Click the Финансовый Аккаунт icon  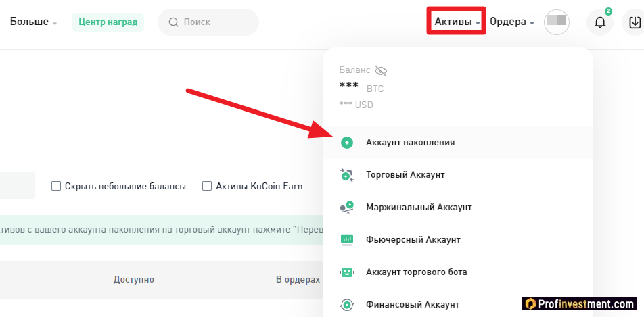(347, 305)
